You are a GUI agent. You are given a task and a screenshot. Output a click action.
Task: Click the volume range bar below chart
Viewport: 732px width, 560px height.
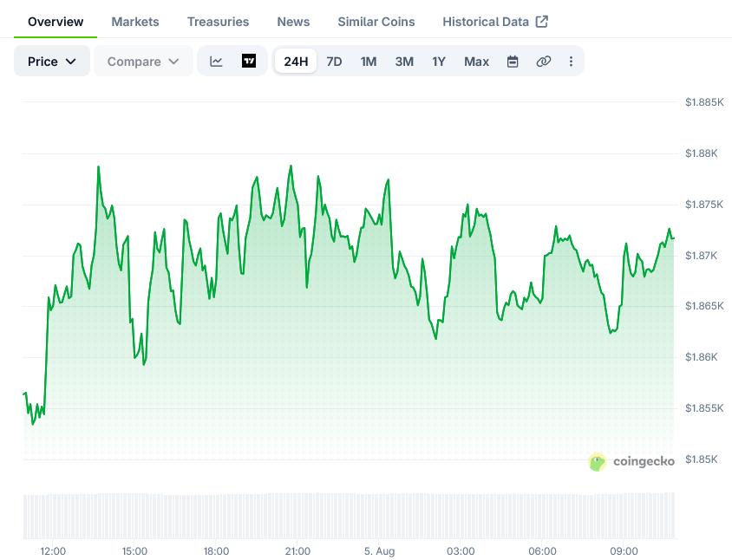click(x=350, y=516)
